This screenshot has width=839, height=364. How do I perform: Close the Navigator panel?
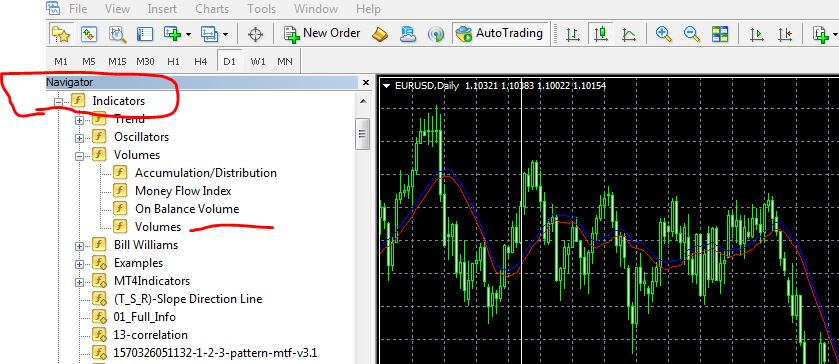click(366, 82)
